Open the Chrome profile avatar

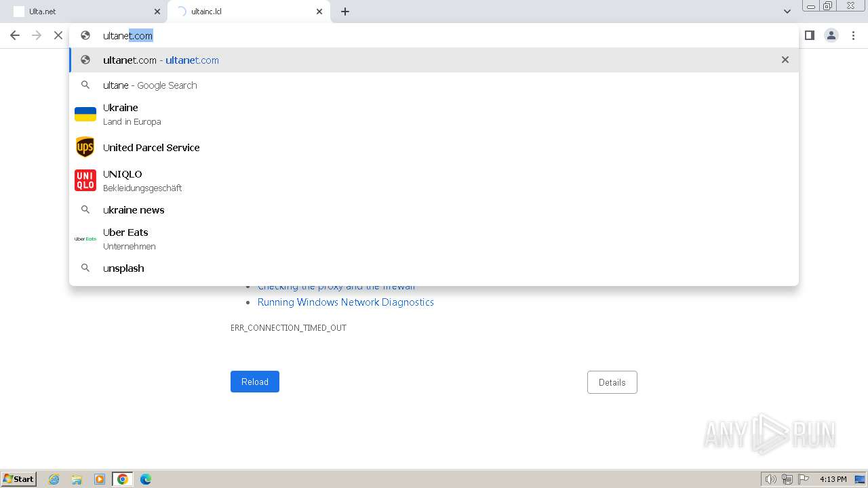pos(831,35)
